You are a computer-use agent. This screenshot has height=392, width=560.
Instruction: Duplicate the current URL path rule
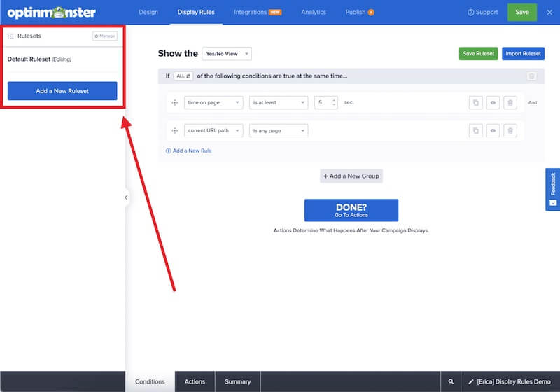[476, 130]
